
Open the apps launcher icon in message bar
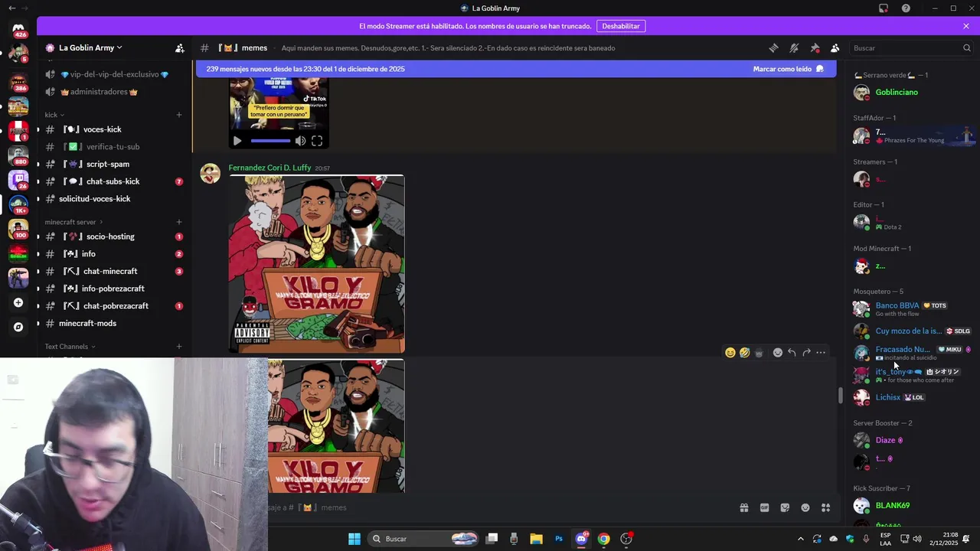(826, 507)
